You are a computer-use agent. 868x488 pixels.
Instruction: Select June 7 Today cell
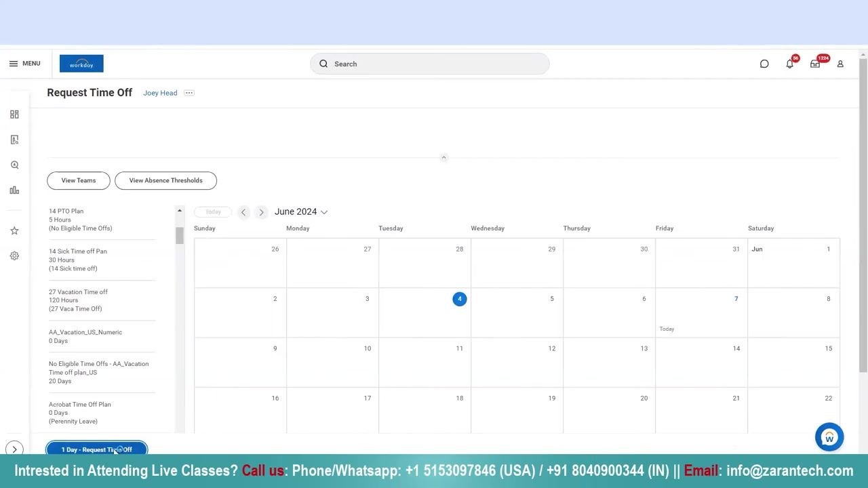(702, 313)
